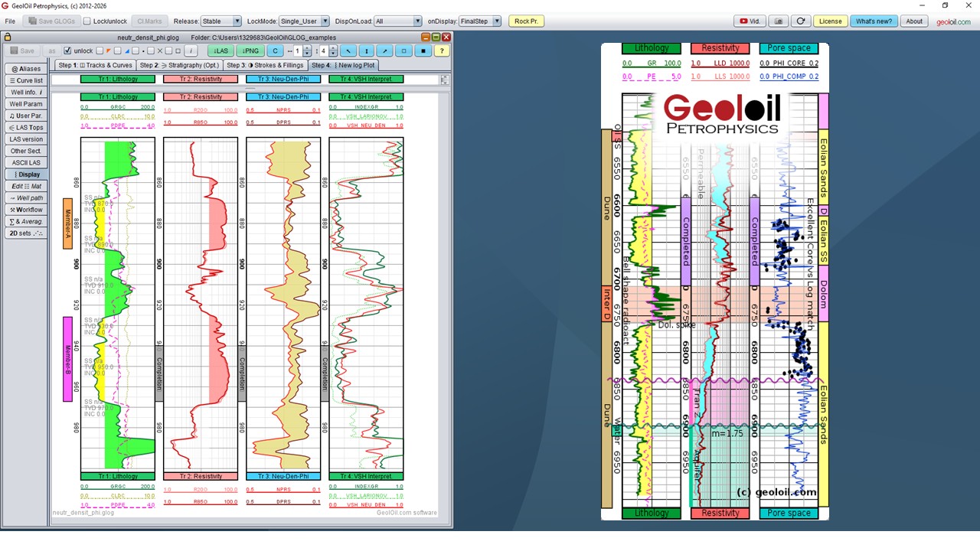Viewport: 980px width, 551px height.
Task: Open the YouTube Vid. button
Action: (x=750, y=21)
